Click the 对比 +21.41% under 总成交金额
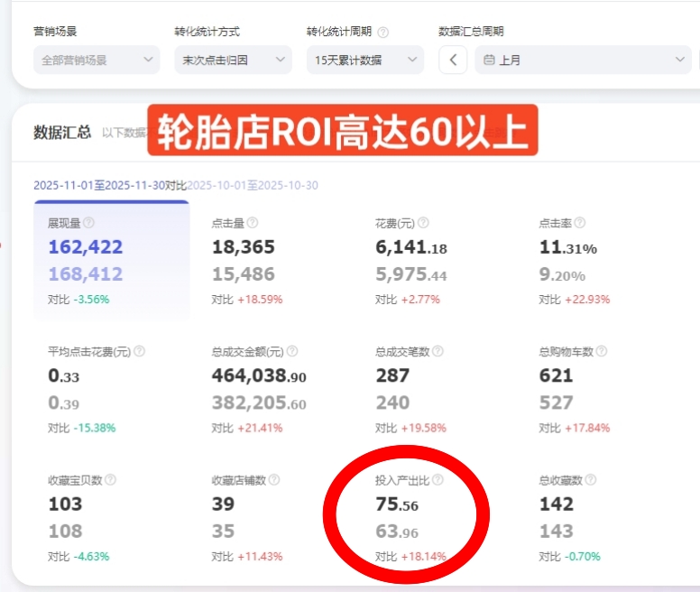This screenshot has height=592, width=700. coord(247,428)
